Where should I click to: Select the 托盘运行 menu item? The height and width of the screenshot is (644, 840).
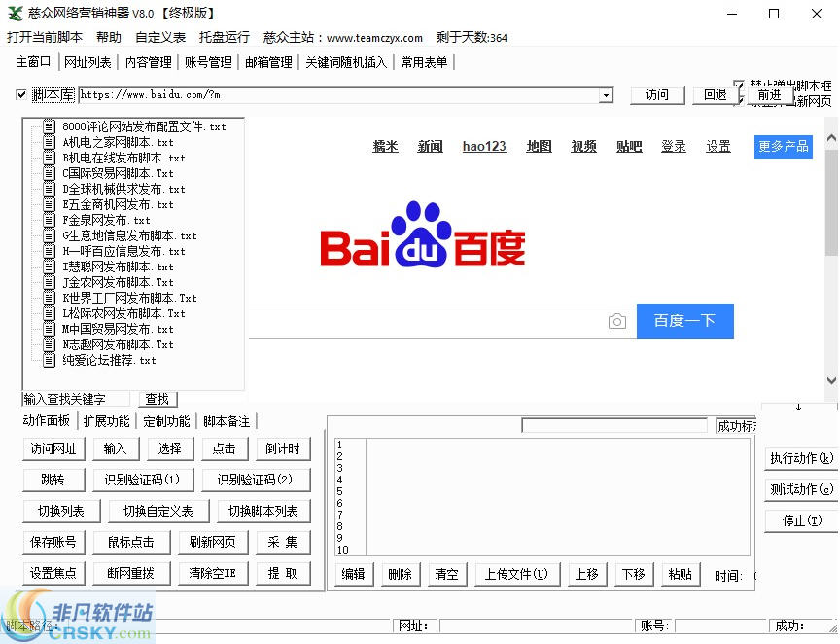click(x=225, y=38)
